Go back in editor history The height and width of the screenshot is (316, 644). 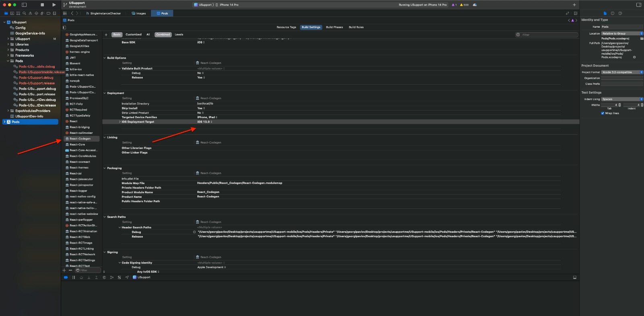[72, 13]
